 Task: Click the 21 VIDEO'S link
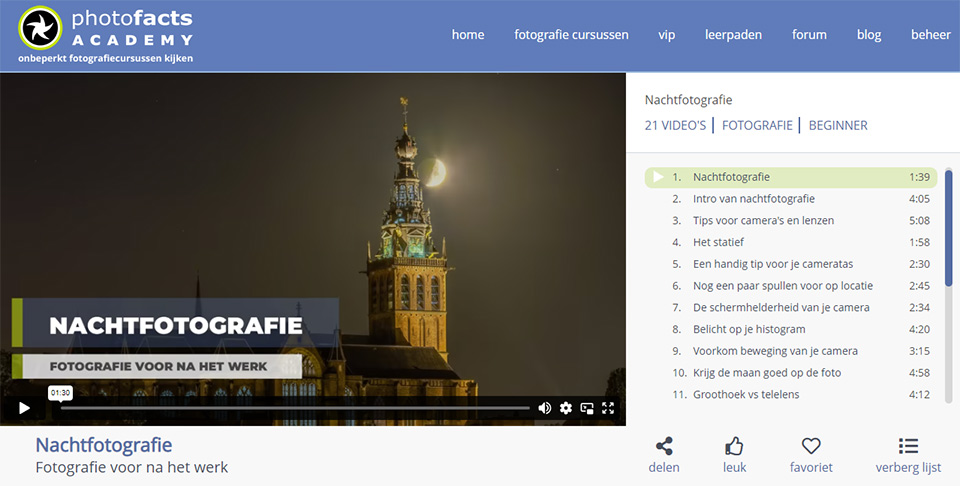click(x=675, y=125)
